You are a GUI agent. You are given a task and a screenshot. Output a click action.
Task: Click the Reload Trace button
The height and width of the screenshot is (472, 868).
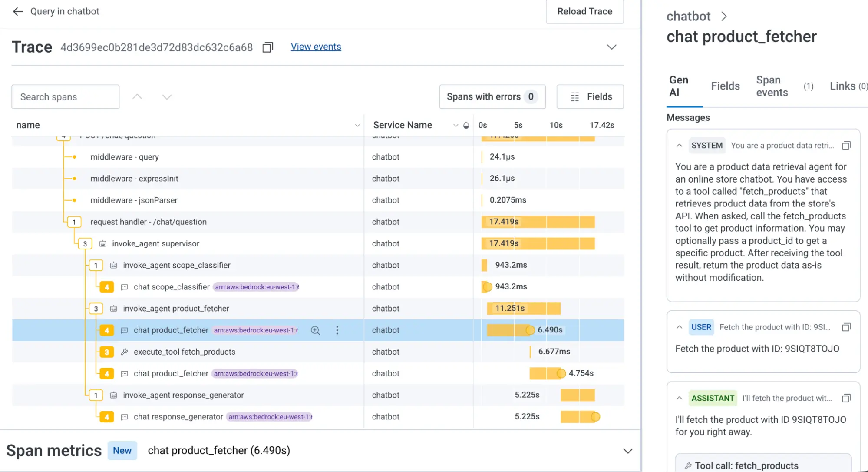584,11
